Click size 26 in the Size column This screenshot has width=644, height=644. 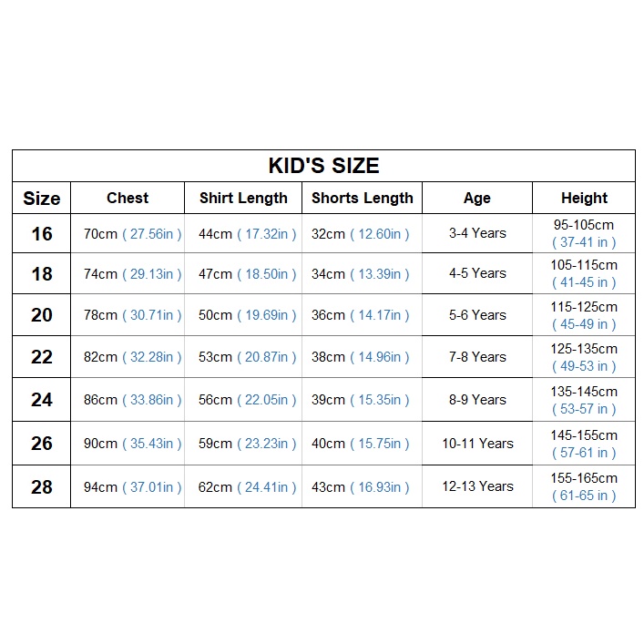pyautogui.click(x=42, y=444)
